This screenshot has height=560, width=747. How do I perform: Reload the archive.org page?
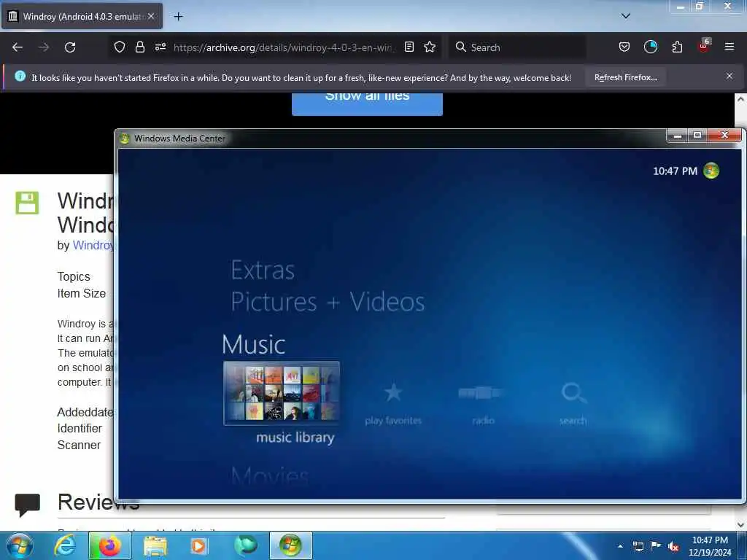[x=70, y=47]
